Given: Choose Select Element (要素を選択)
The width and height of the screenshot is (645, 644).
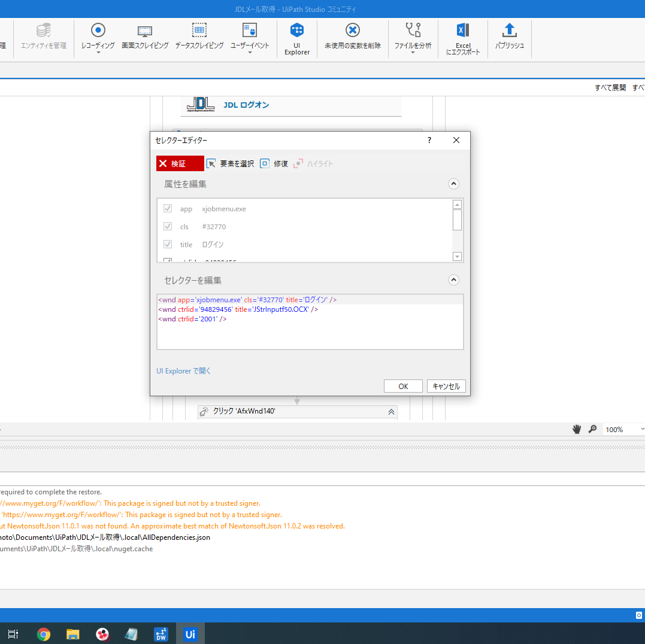Looking at the screenshot, I should coord(231,163).
